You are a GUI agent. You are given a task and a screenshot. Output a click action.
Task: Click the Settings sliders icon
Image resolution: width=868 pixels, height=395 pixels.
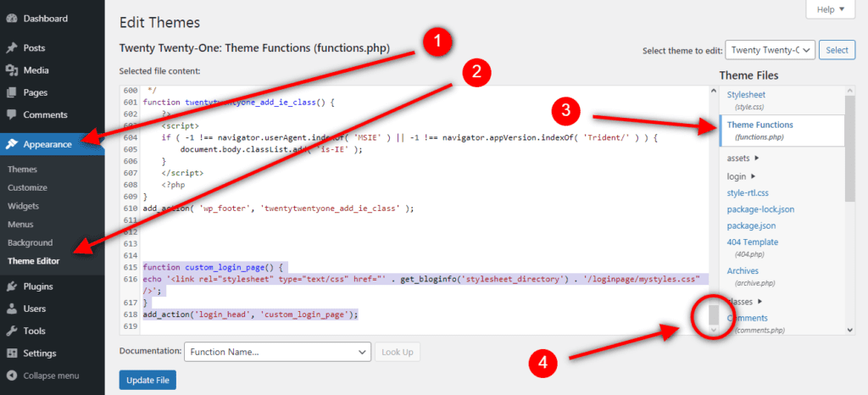coord(11,353)
